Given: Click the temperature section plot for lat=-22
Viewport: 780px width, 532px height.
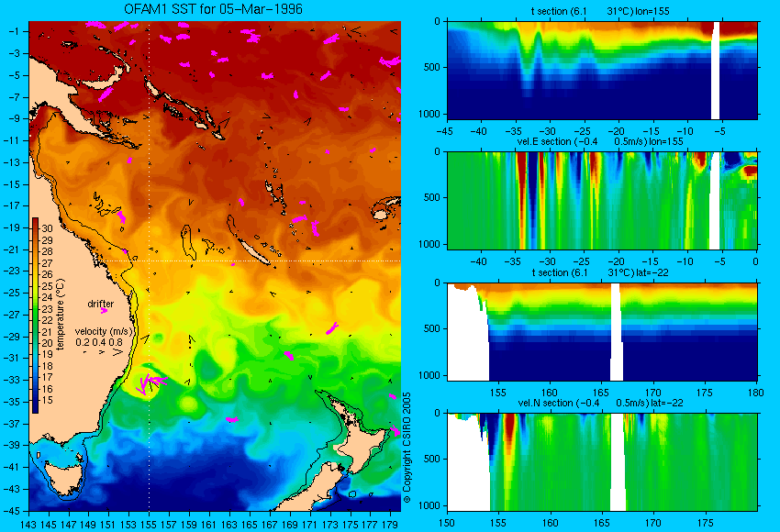Looking at the screenshot, I should pos(602,332).
